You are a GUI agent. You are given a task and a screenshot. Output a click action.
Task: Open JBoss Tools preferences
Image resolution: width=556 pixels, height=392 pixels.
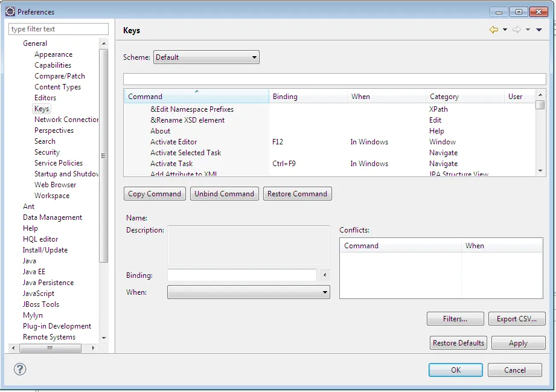(41, 304)
